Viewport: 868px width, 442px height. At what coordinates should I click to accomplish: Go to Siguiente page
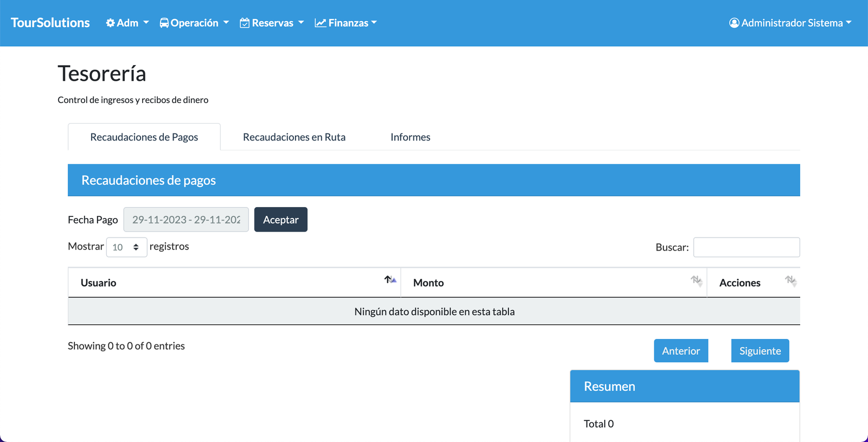(759, 351)
